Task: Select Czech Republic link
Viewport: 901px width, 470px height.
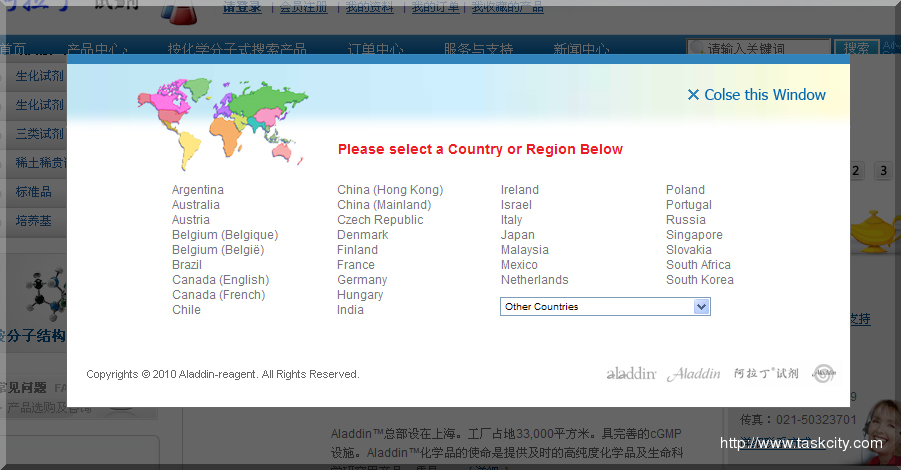Action: click(x=380, y=220)
